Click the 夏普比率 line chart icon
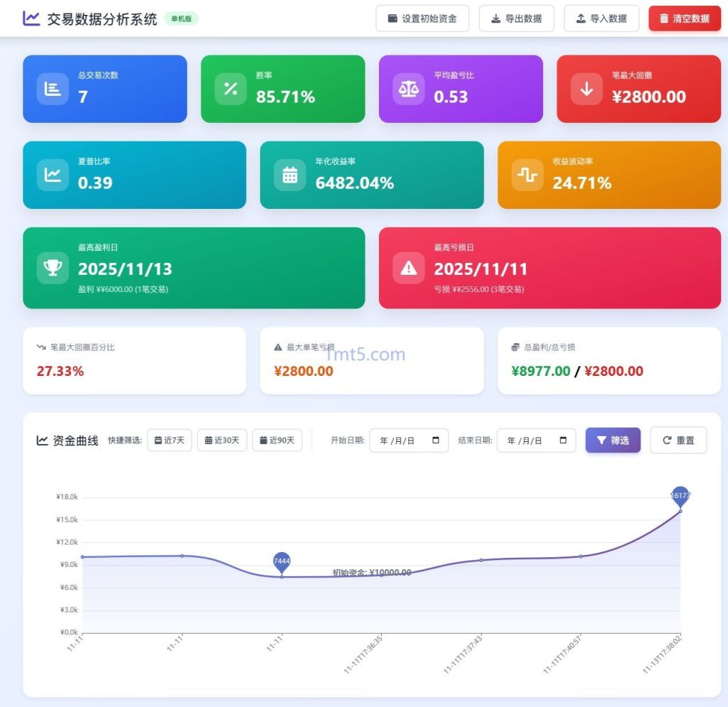The image size is (728, 707). [x=50, y=174]
